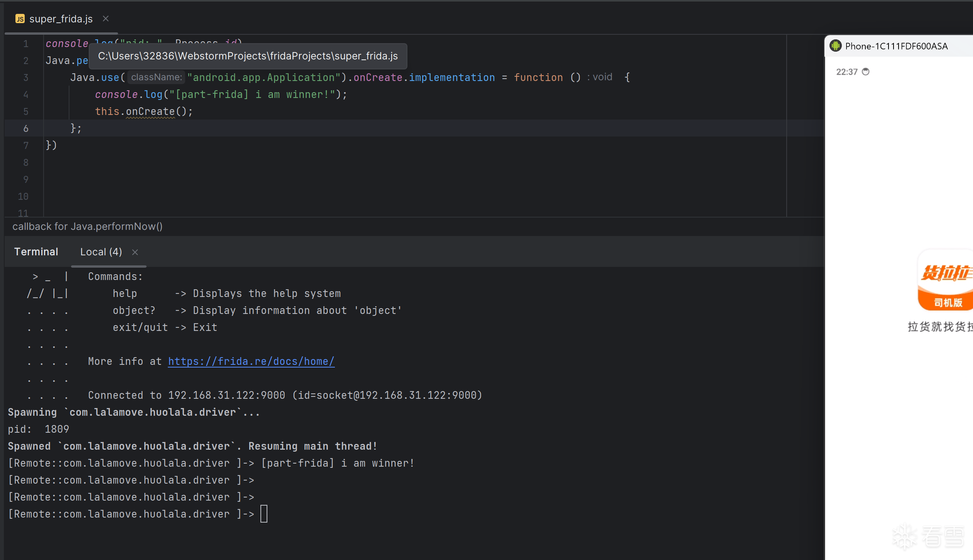Click the void return type hint
973x560 pixels.
(x=603, y=77)
